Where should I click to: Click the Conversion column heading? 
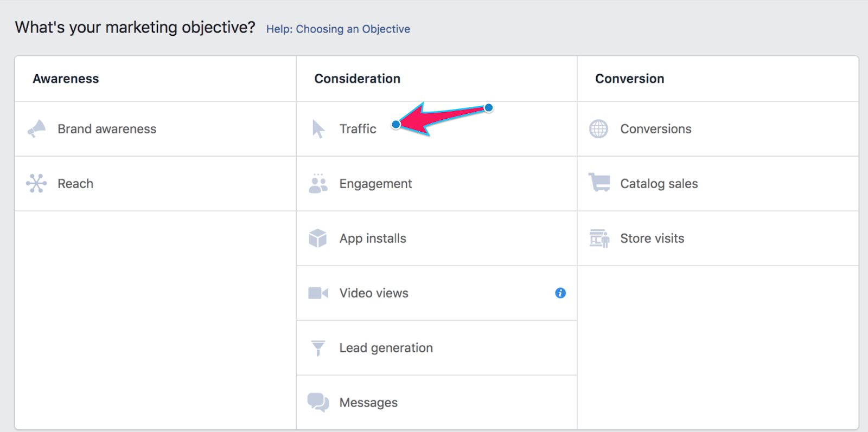[x=630, y=79]
